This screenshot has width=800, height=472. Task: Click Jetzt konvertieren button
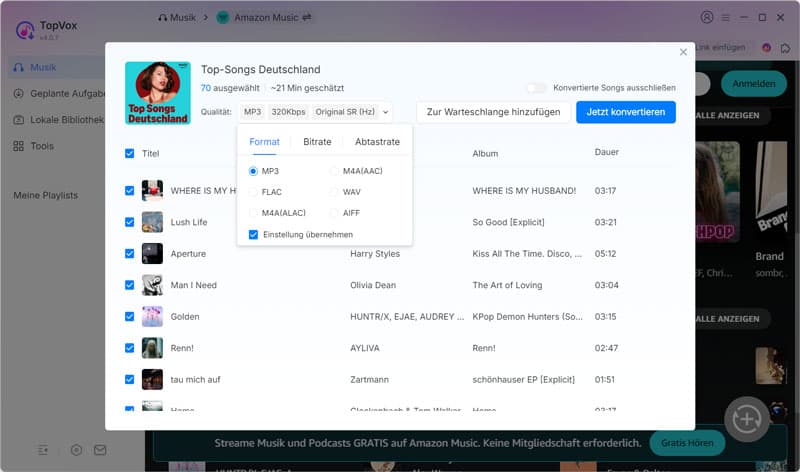pos(626,112)
